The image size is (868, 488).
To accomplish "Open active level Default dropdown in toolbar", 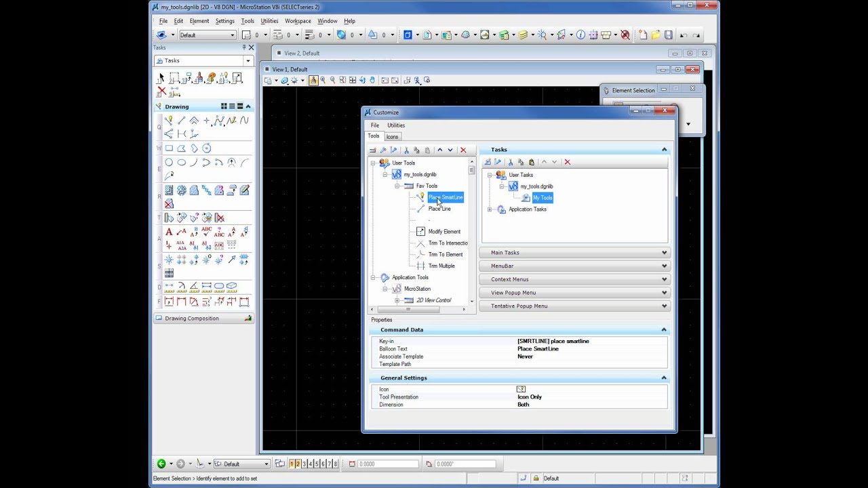I will [208, 35].
